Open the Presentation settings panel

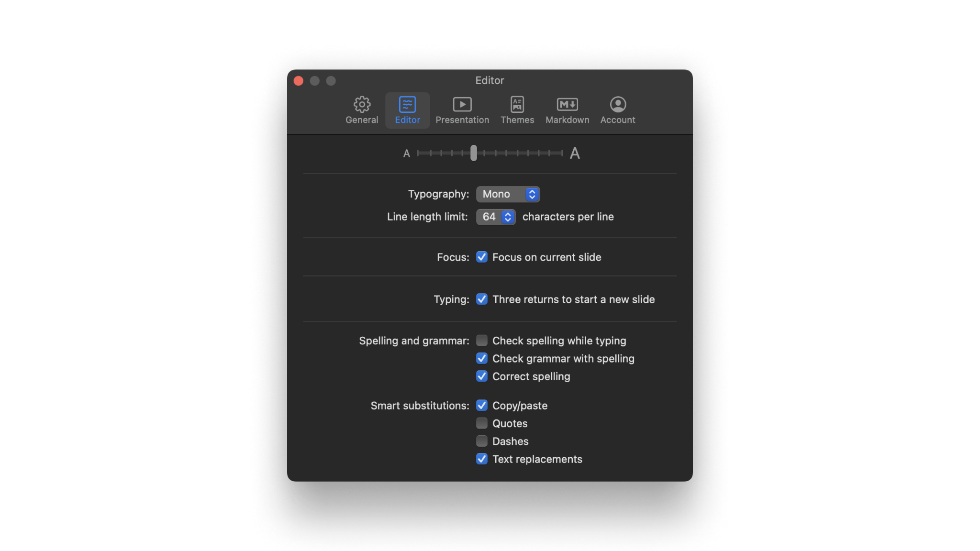[x=462, y=110]
